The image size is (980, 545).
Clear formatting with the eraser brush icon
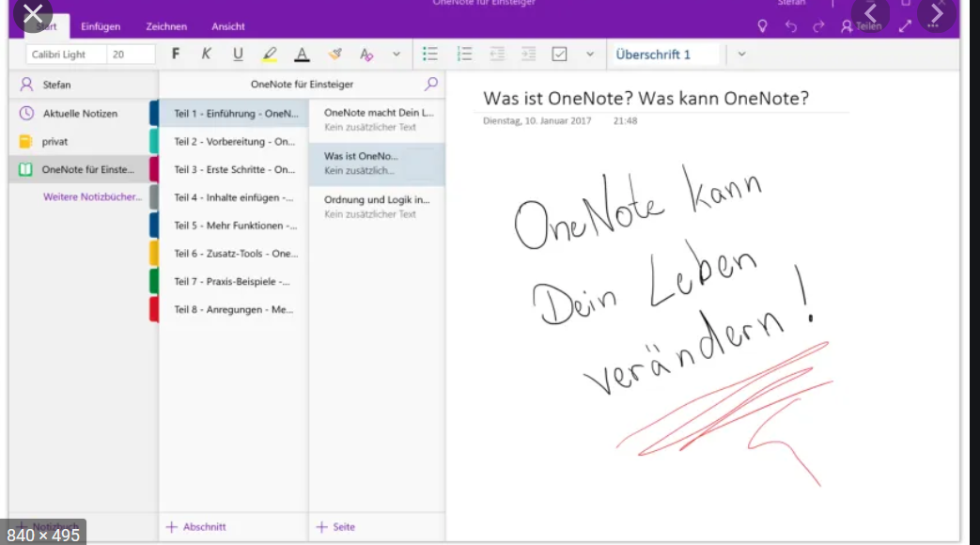click(x=335, y=54)
